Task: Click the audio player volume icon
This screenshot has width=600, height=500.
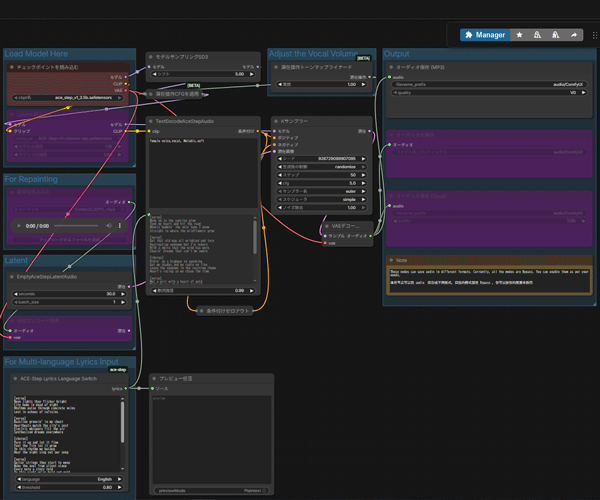Action: pos(107,226)
